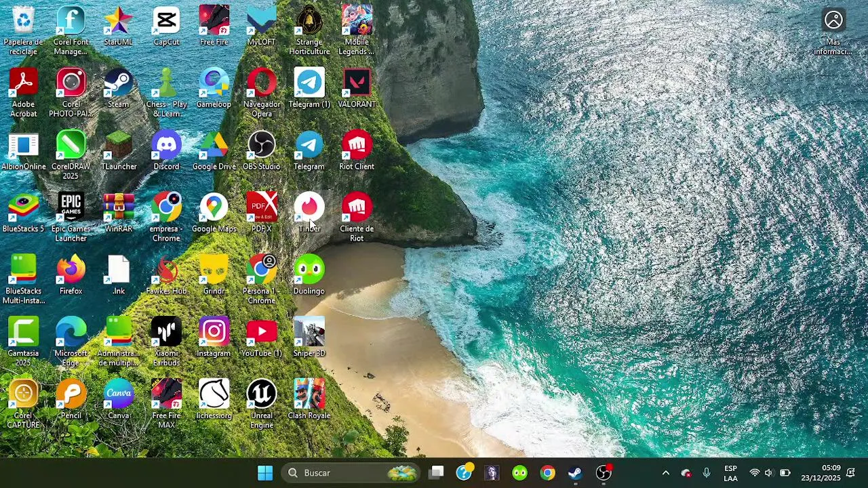Select the Steam desktop shortcut
868x488 pixels.
click(x=119, y=89)
